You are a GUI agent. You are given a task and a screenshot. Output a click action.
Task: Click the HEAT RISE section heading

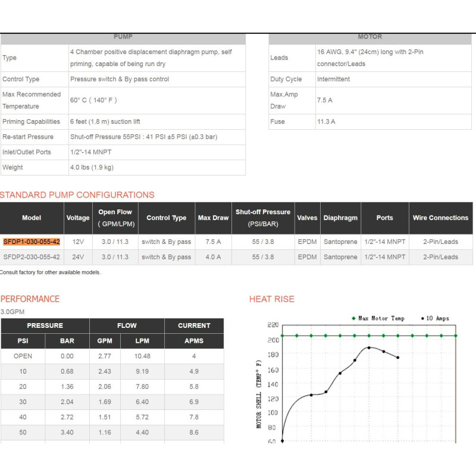pyautogui.click(x=271, y=299)
